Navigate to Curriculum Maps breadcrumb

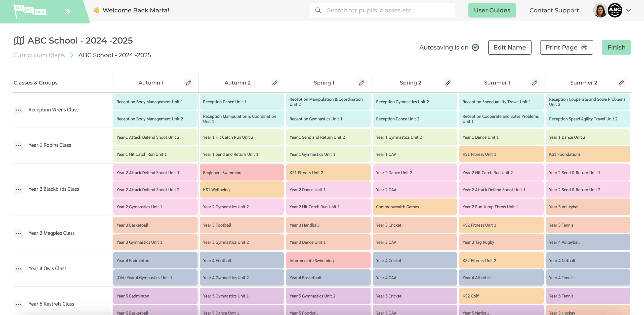click(x=39, y=55)
